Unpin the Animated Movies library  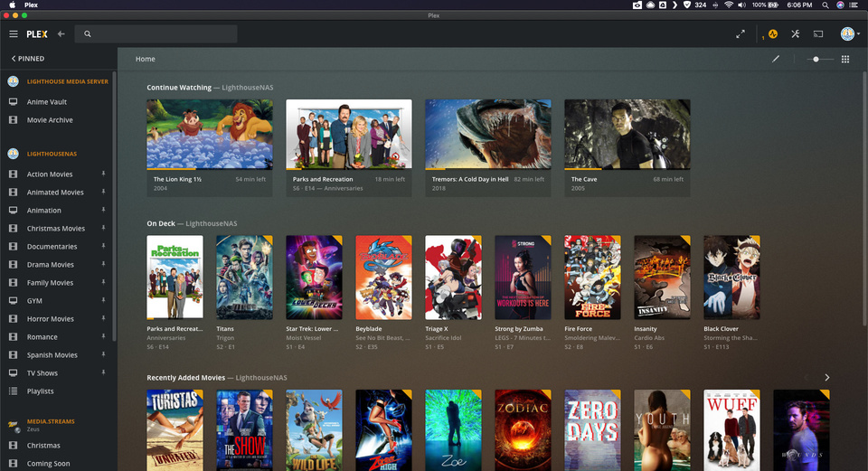pos(103,192)
